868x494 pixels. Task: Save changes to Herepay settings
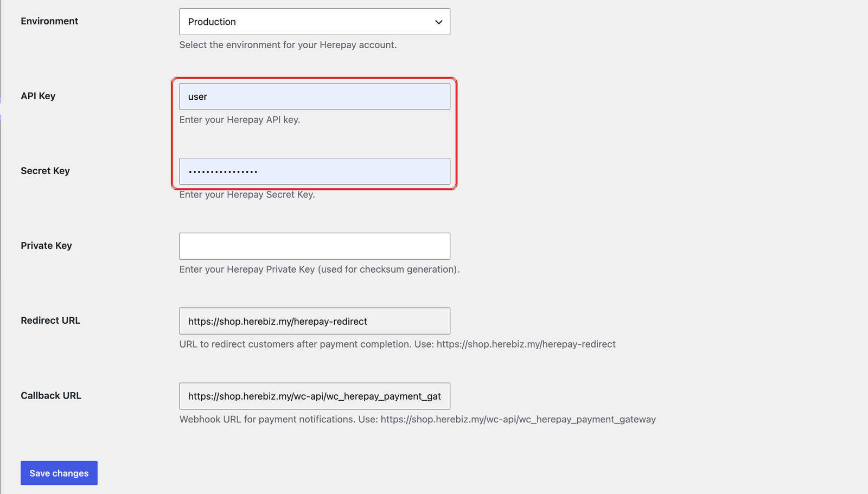(59, 473)
